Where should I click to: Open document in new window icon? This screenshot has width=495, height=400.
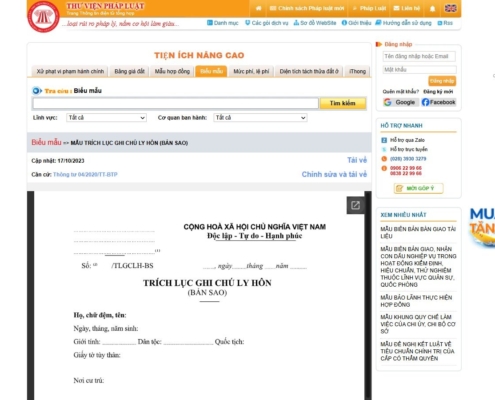tap(355, 205)
